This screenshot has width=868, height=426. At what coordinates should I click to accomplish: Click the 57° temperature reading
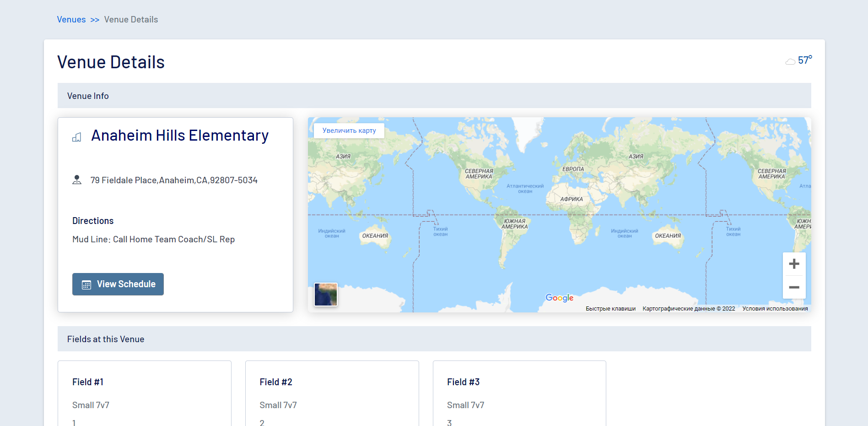(x=804, y=60)
